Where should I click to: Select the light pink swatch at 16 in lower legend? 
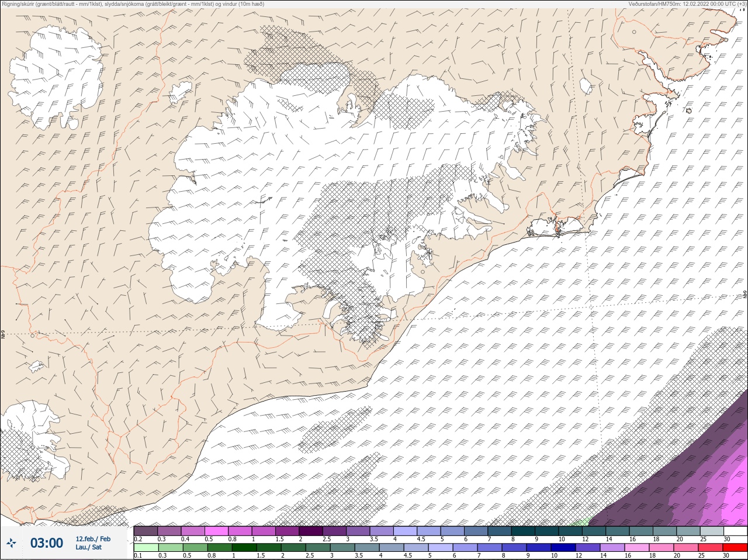click(x=637, y=547)
